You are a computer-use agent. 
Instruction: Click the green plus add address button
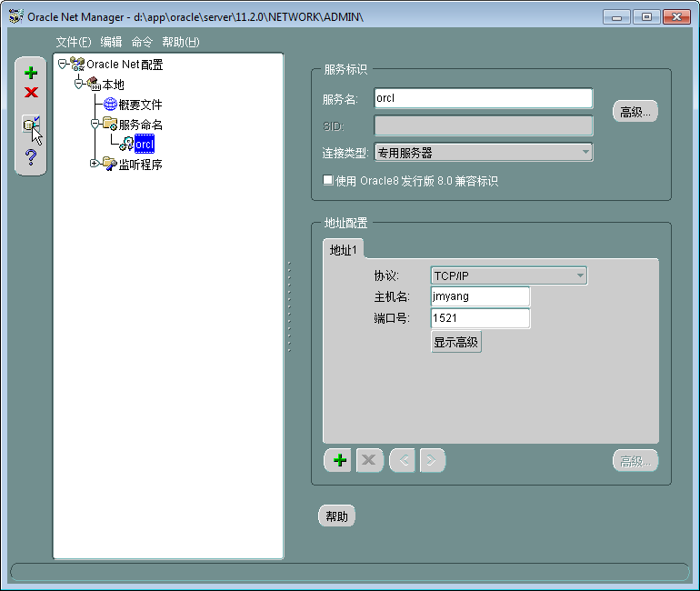337,460
